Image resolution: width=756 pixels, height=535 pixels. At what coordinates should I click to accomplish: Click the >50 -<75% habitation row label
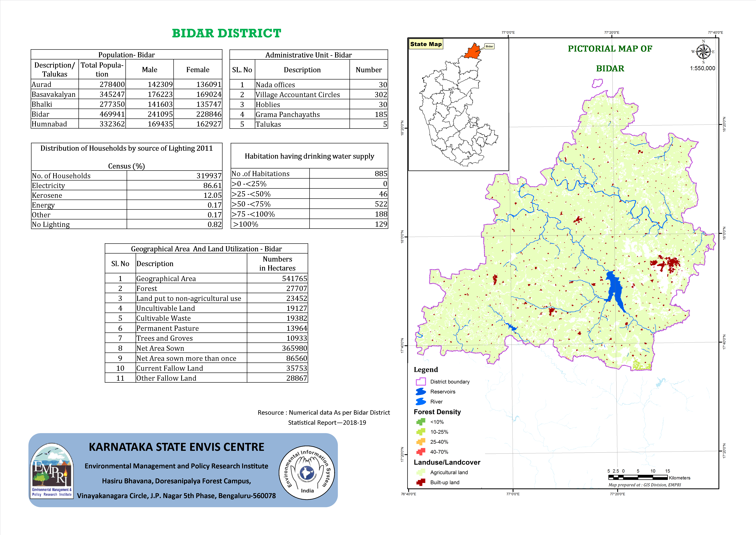pos(251,204)
